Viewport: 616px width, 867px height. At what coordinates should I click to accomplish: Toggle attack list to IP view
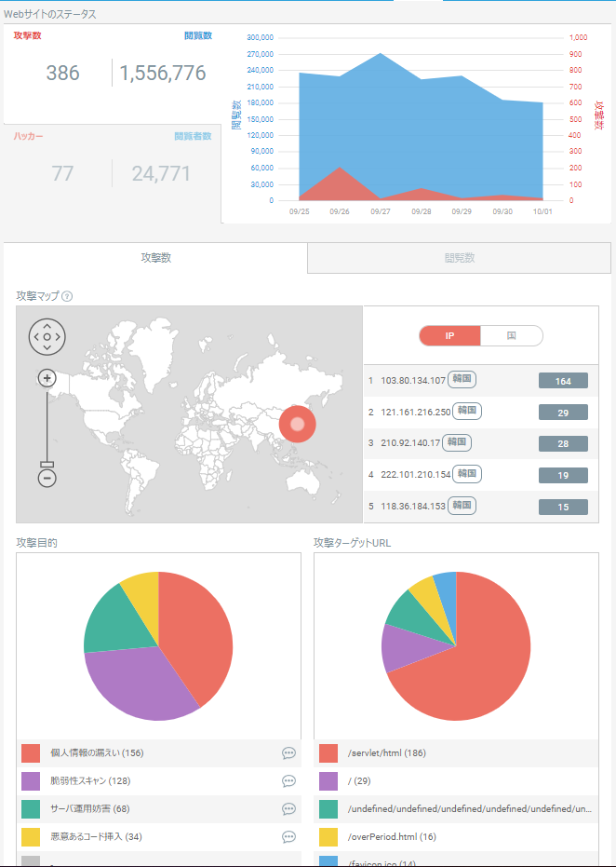coord(449,335)
